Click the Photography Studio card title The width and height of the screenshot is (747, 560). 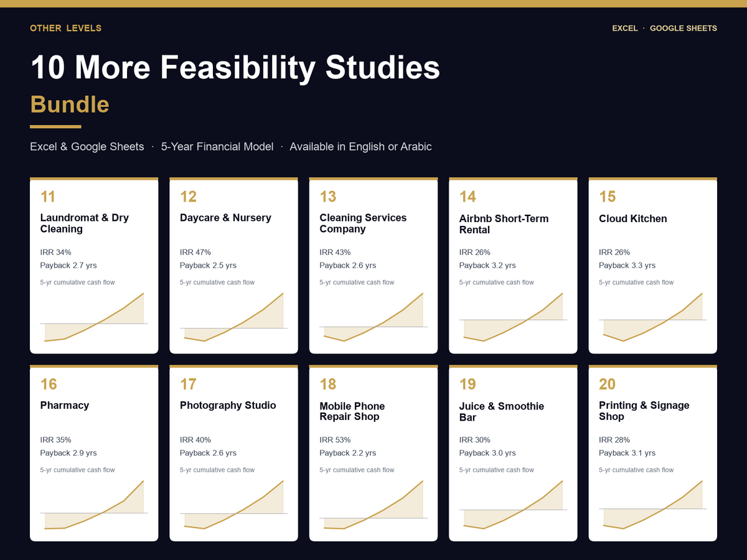pyautogui.click(x=228, y=405)
